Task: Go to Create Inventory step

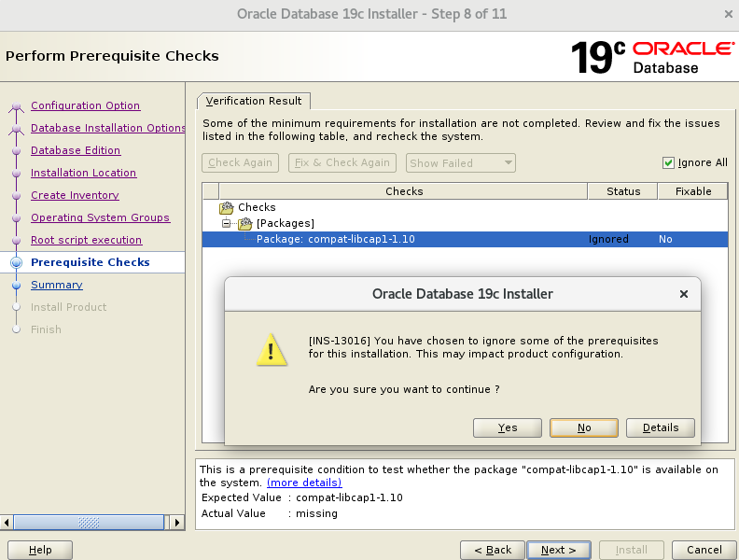Action: click(x=75, y=195)
